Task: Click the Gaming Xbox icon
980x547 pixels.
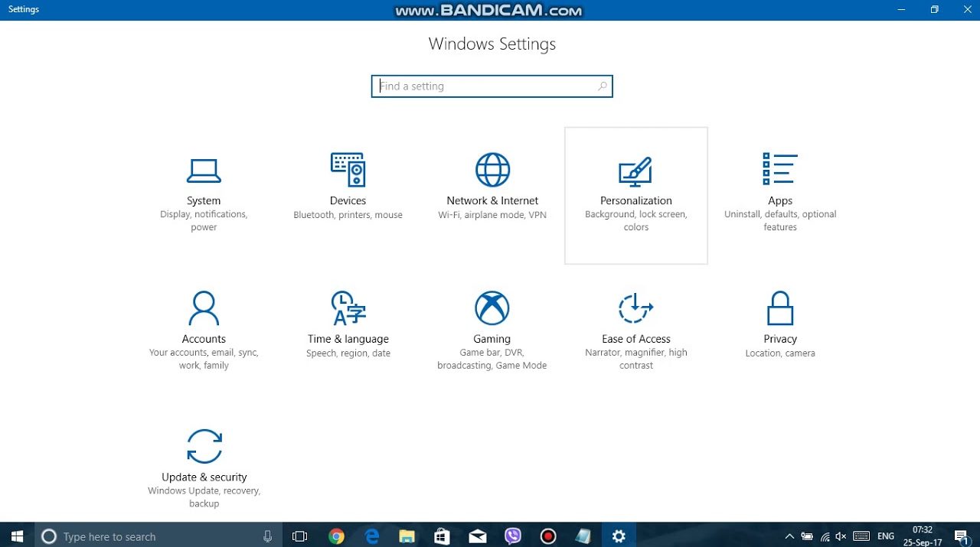Action: coord(492,308)
